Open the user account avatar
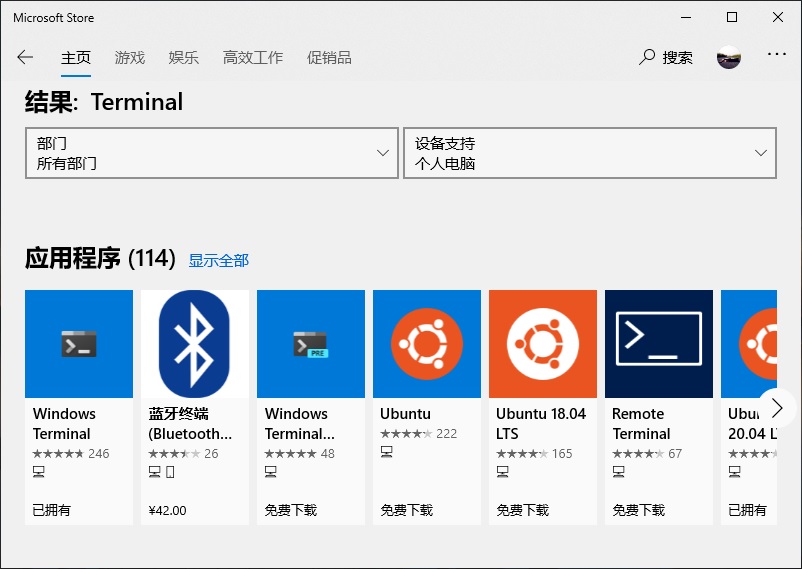802x569 pixels. point(728,57)
